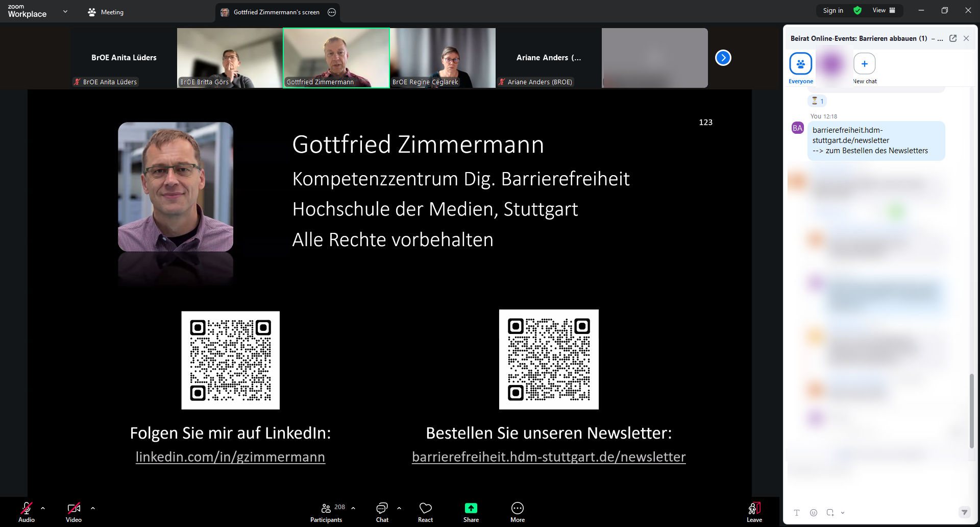
Task: Click the Sign in button
Action: pos(832,11)
